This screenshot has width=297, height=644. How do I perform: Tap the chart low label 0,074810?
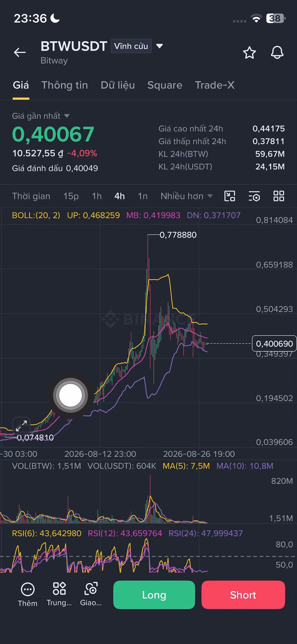(35, 437)
